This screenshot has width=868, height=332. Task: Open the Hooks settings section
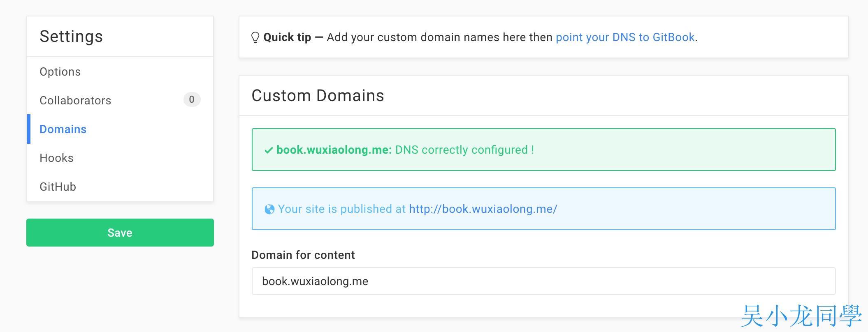[56, 158]
